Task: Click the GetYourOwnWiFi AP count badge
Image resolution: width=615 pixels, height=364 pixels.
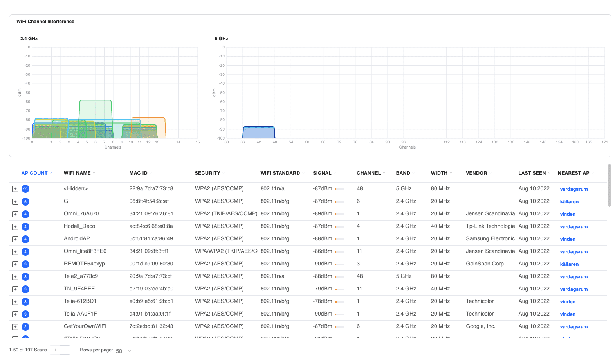Action: [25, 326]
